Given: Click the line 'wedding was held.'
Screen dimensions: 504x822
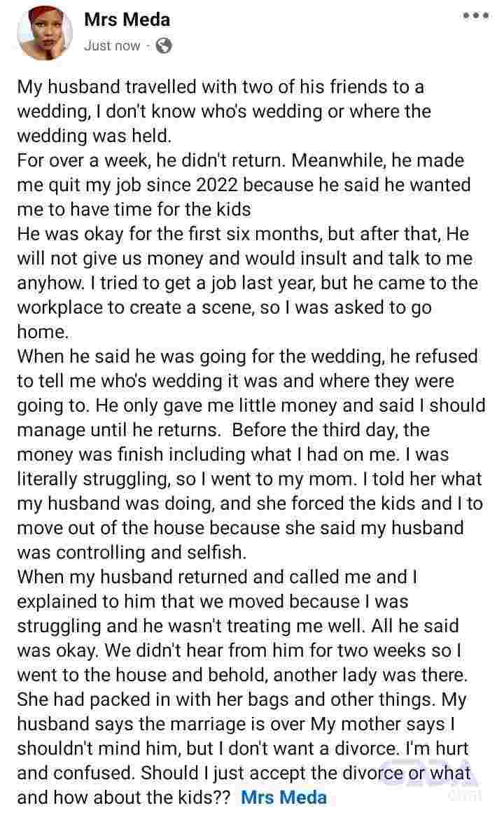Looking at the screenshot, I should (x=94, y=136).
